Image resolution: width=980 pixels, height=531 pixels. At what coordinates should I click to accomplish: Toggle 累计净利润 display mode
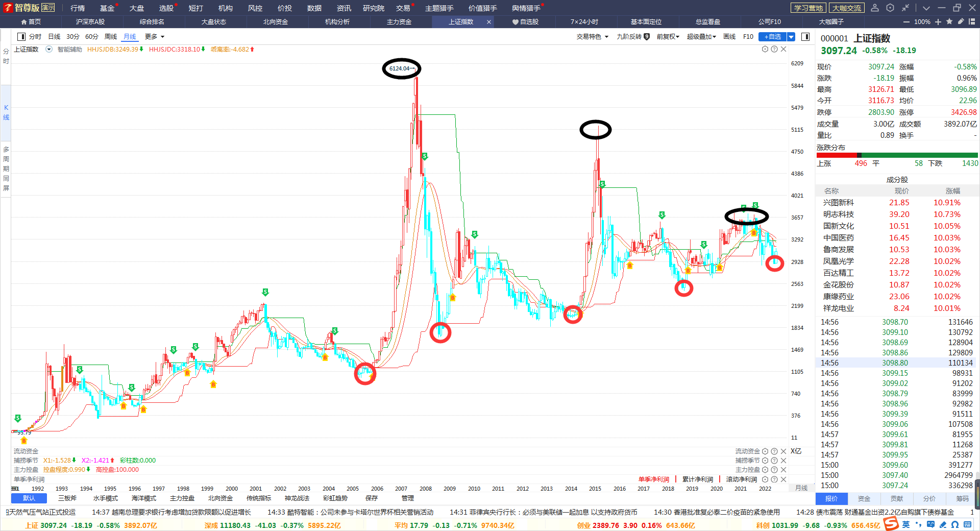[698, 479]
